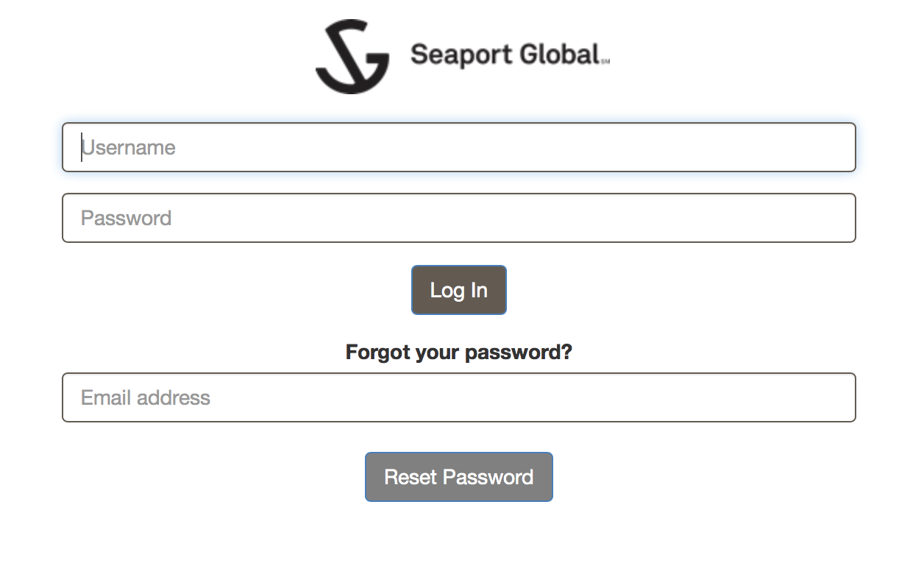Click the Email address field
Screen dimensions: 924x577
[x=459, y=397]
